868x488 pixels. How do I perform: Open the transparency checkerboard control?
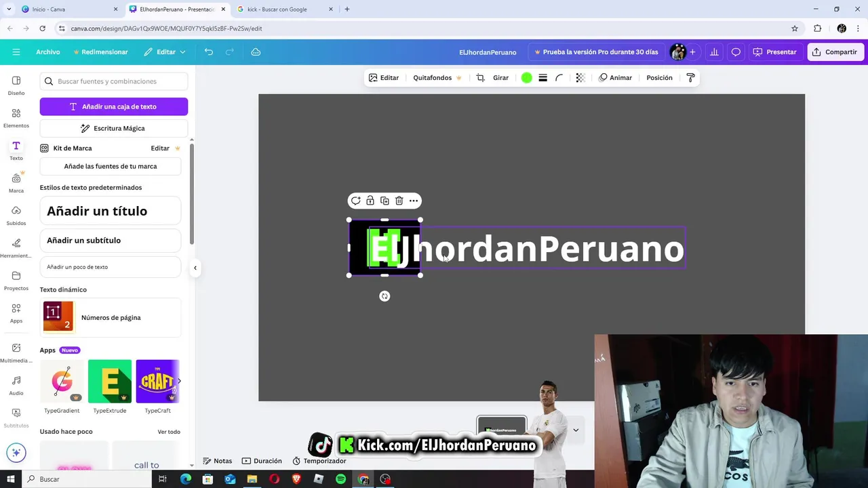pos(580,78)
